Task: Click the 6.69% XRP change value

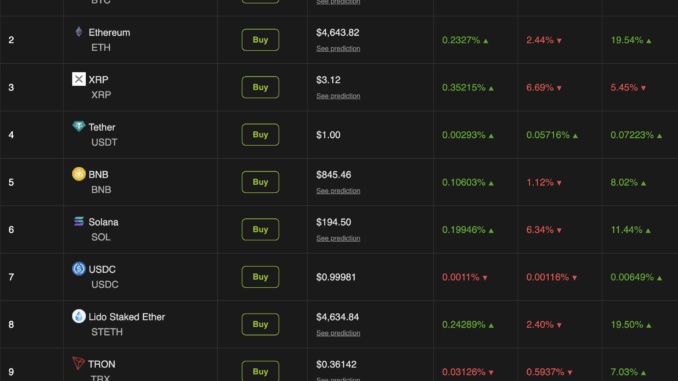Action: click(x=540, y=88)
